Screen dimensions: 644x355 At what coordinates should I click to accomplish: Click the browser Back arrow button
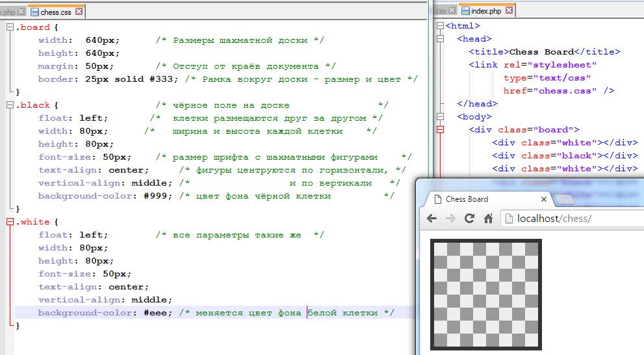click(x=431, y=219)
